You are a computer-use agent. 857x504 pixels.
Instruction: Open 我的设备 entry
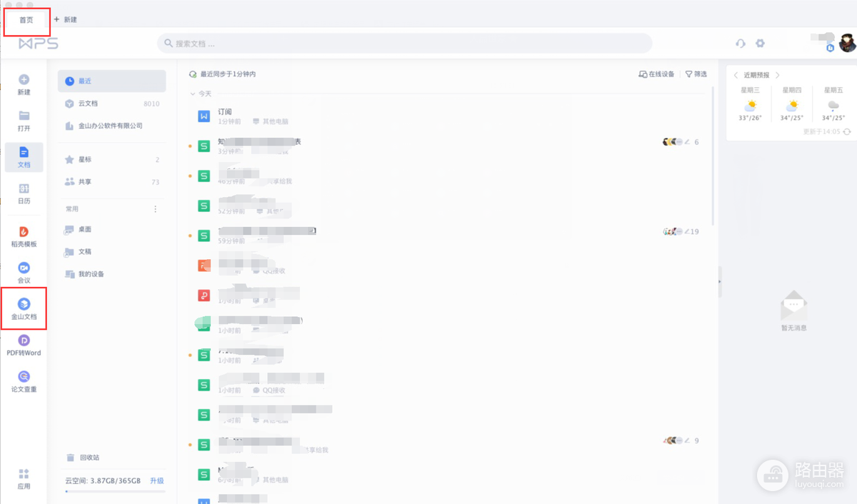tap(111, 274)
